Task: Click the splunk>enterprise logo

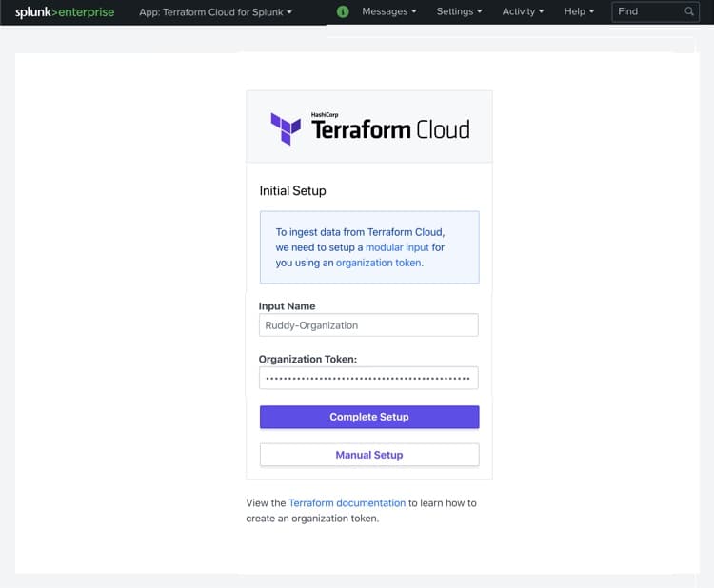Action: (65, 12)
